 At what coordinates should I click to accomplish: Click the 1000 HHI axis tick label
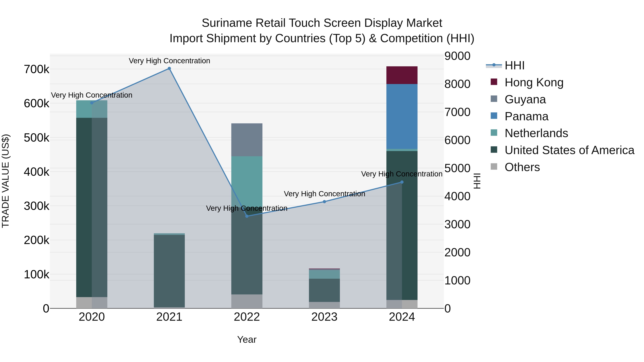(457, 280)
